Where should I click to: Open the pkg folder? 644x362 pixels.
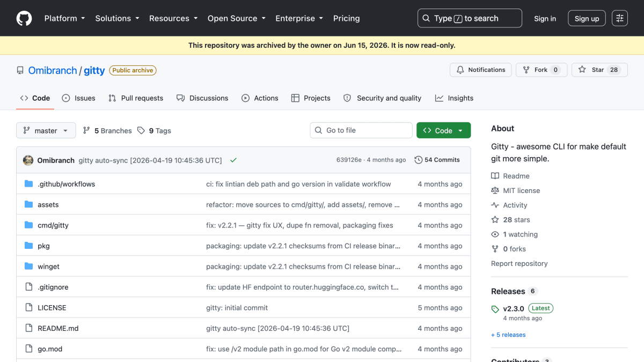click(x=43, y=246)
